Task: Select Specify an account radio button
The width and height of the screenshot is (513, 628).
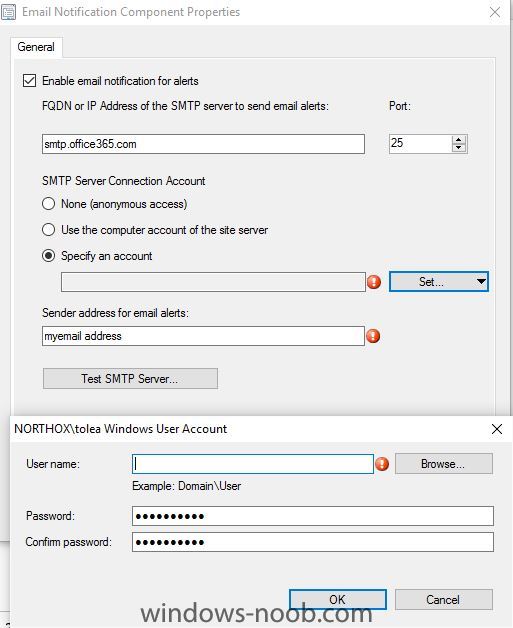Action: tap(48, 256)
